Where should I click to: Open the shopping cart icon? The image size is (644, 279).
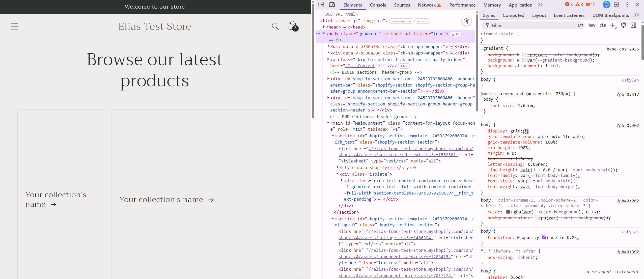(x=293, y=26)
